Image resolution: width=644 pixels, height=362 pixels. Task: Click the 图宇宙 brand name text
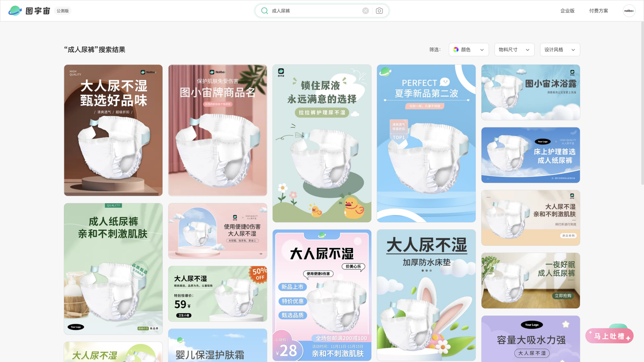point(38,11)
